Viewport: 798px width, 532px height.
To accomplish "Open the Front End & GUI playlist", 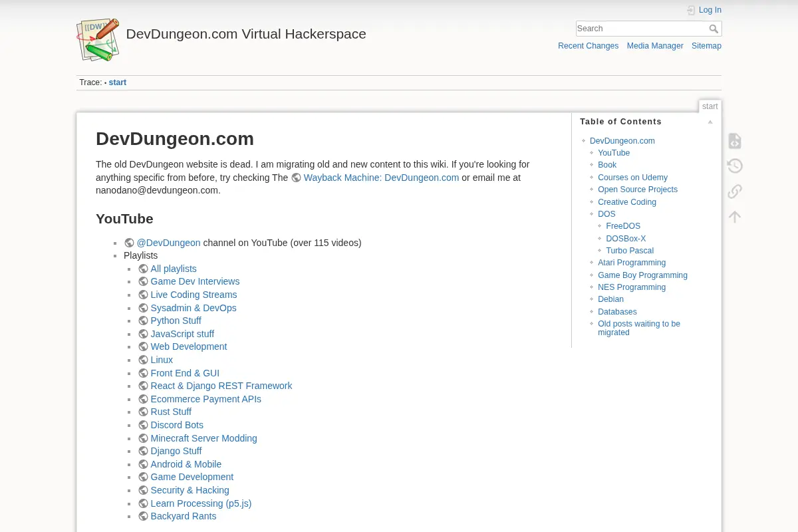I will [185, 373].
